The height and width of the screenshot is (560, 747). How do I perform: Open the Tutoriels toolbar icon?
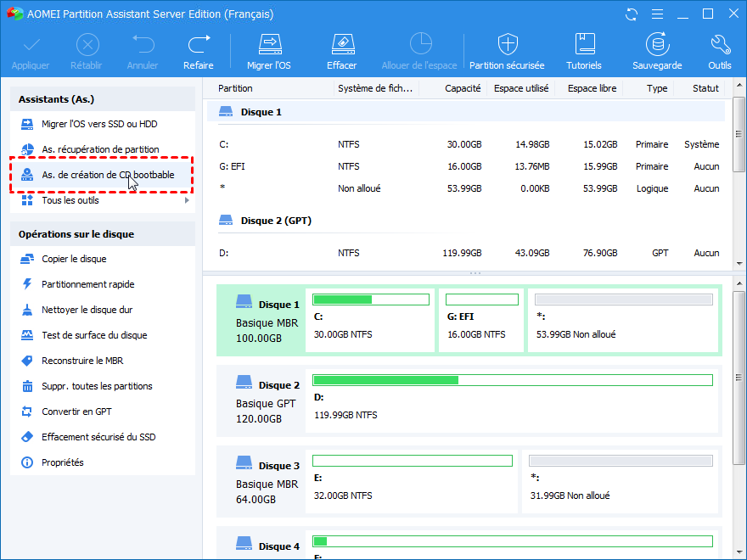[x=585, y=44]
